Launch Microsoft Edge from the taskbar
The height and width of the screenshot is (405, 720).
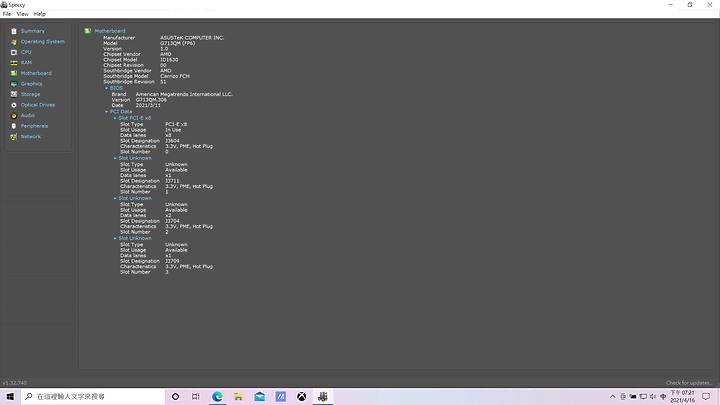click(x=217, y=396)
